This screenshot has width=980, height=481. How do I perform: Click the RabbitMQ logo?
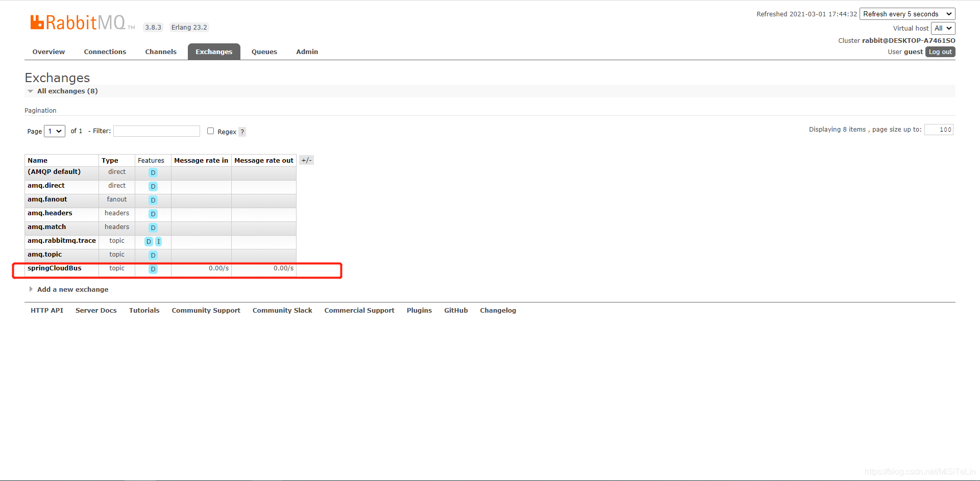tap(82, 22)
